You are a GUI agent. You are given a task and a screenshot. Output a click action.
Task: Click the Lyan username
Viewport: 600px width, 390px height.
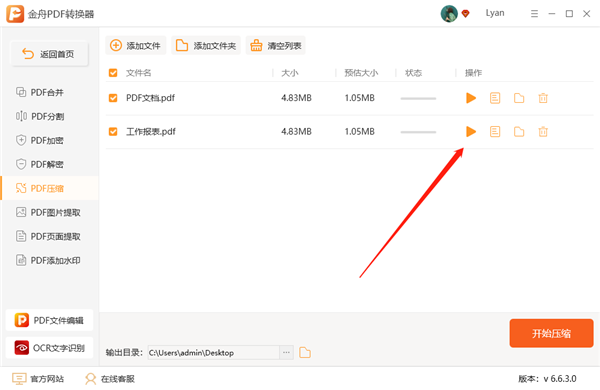[x=495, y=13]
